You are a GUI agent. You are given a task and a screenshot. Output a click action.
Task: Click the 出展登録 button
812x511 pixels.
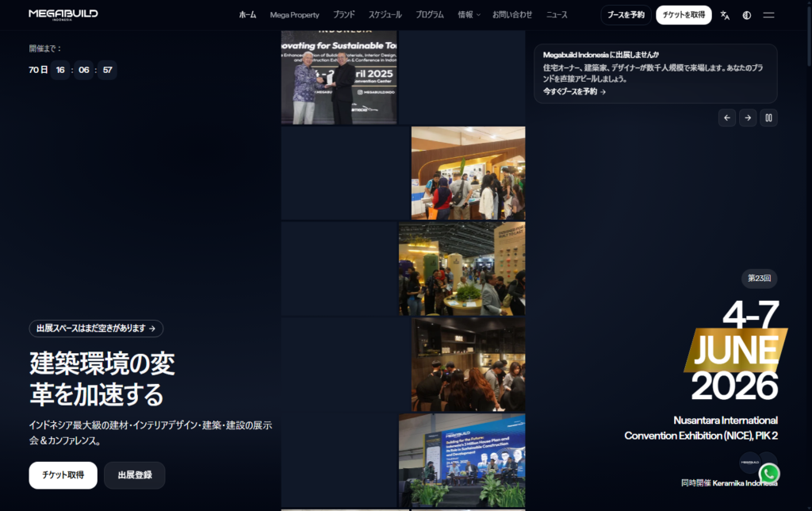(x=134, y=475)
